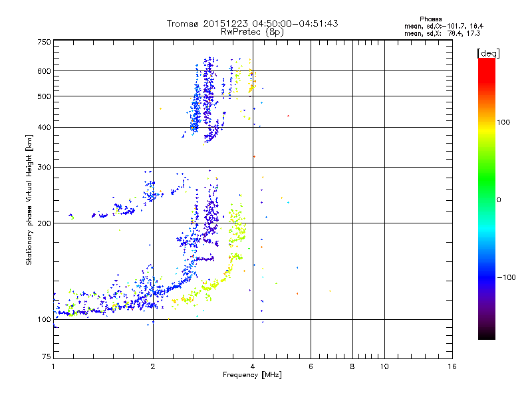Click the x-axis tick label '8'
532x399 pixels.
(352, 366)
